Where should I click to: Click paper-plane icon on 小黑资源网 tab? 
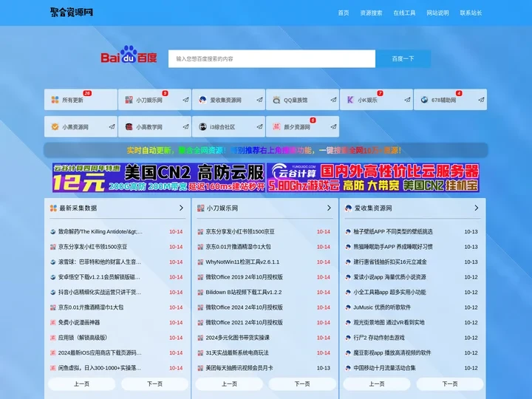coord(112,126)
